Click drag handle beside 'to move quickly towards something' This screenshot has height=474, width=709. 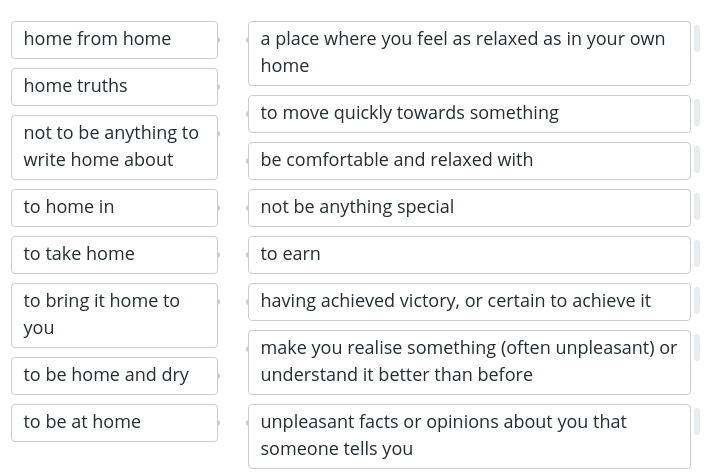click(x=697, y=114)
